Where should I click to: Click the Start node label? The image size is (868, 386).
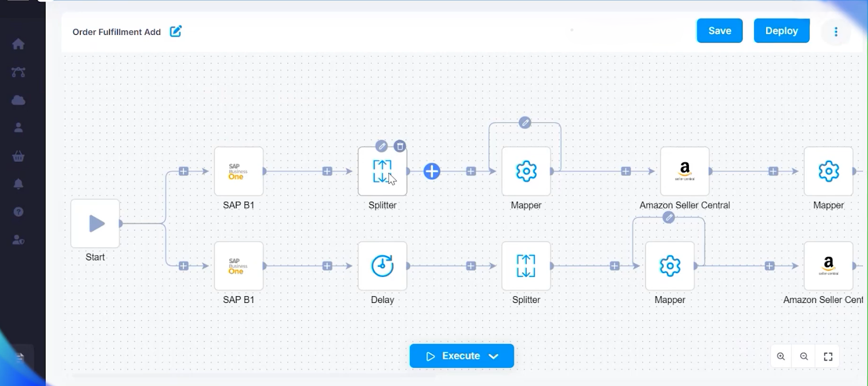pos(95,257)
